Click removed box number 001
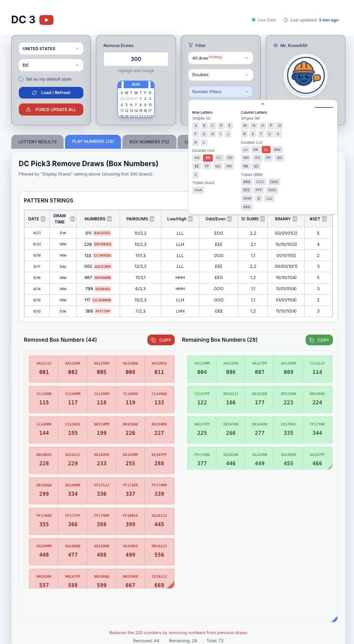This screenshot has width=354, height=644. tap(44, 369)
